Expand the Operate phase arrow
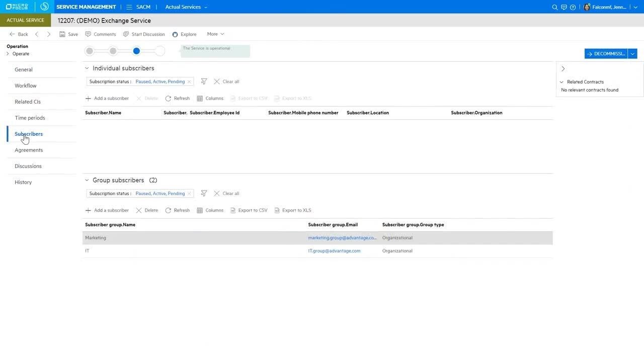The height and width of the screenshot is (362, 644). (x=8, y=54)
